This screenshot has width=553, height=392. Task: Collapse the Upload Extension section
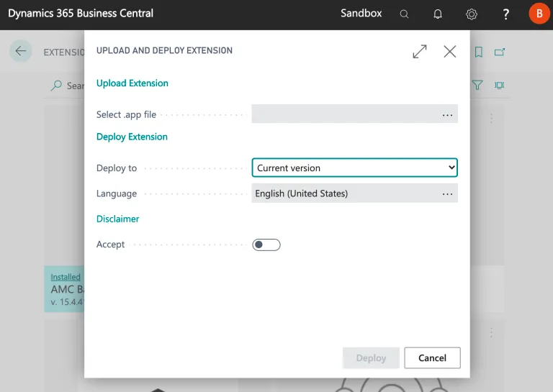click(x=132, y=83)
